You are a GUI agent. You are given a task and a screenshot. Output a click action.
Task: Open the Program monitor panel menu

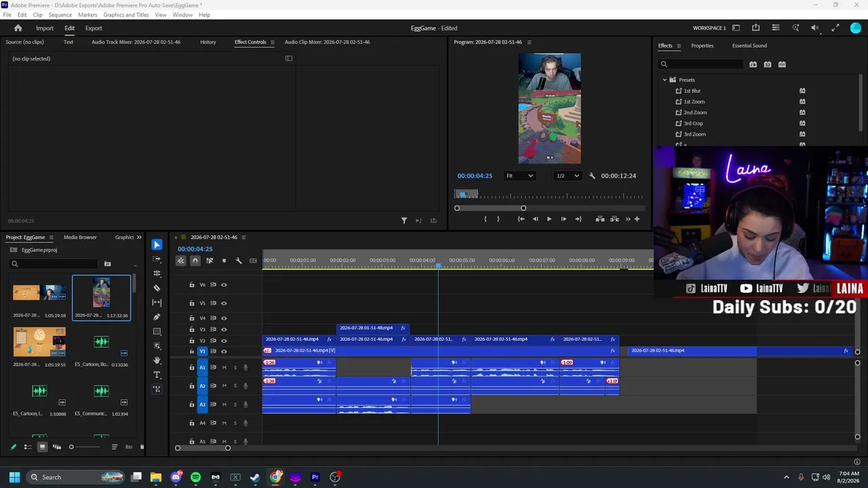point(529,42)
